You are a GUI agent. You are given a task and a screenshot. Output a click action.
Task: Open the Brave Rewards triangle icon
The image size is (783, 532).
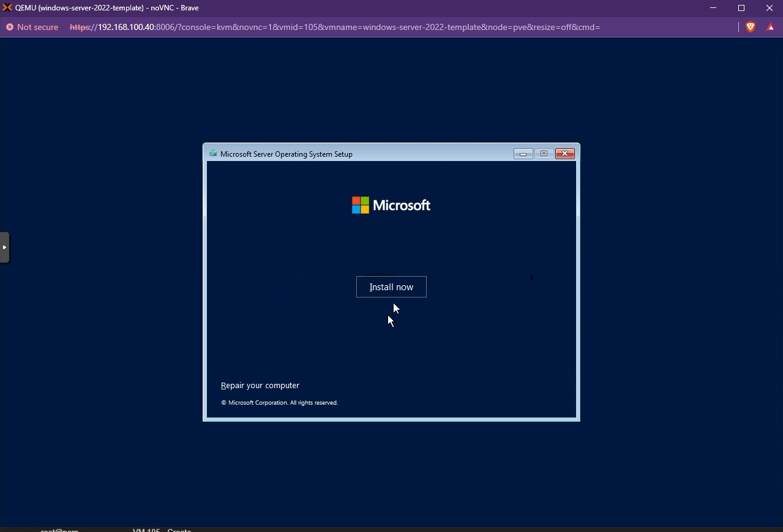770,27
